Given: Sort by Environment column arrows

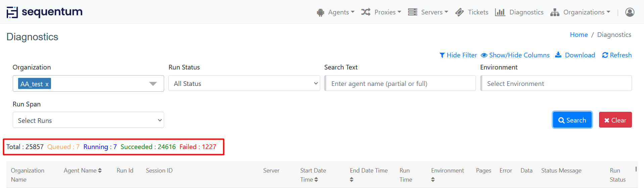Looking at the screenshot, I should (x=433, y=180).
